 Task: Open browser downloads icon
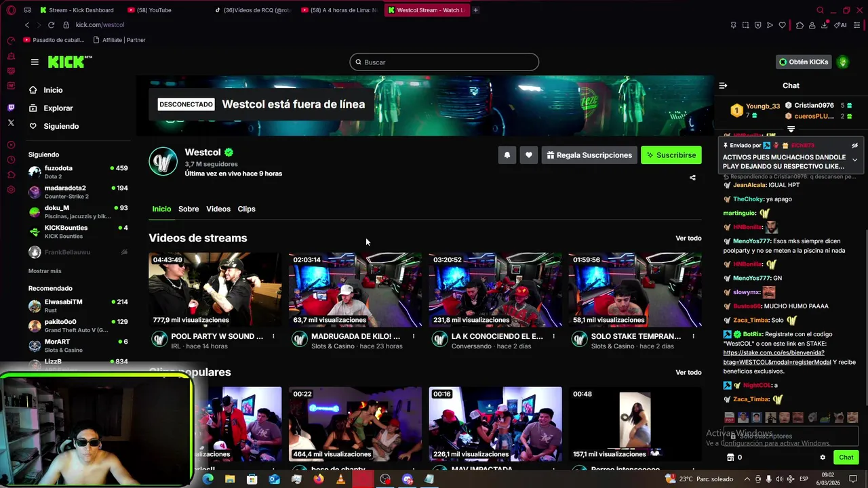coord(824,25)
